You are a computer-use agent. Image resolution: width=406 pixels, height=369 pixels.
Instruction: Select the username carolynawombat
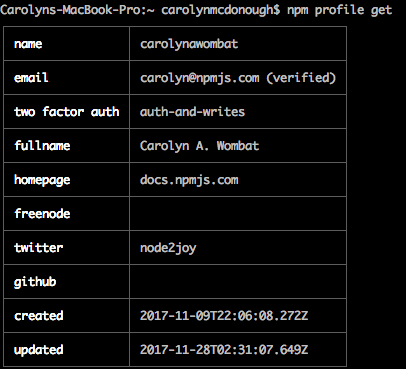[x=189, y=44]
